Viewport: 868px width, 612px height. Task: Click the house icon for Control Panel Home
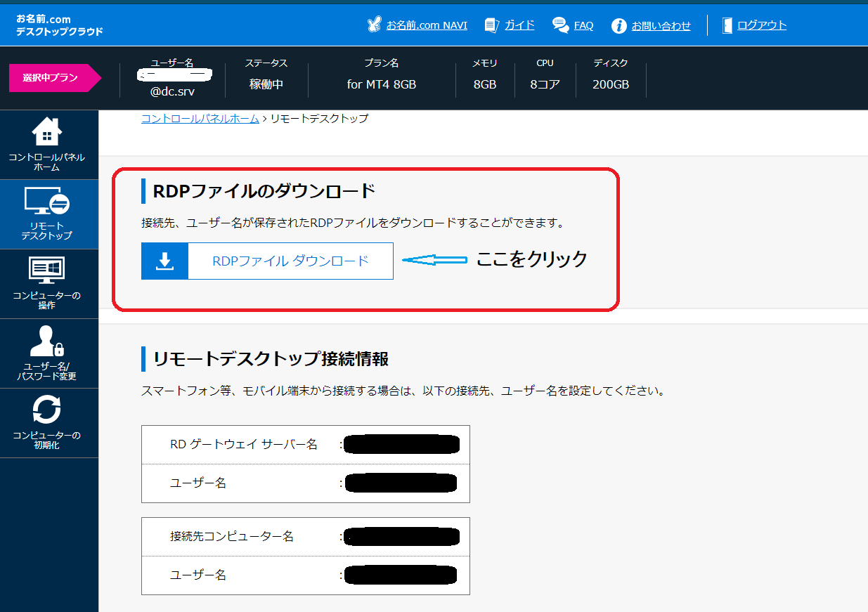46,131
